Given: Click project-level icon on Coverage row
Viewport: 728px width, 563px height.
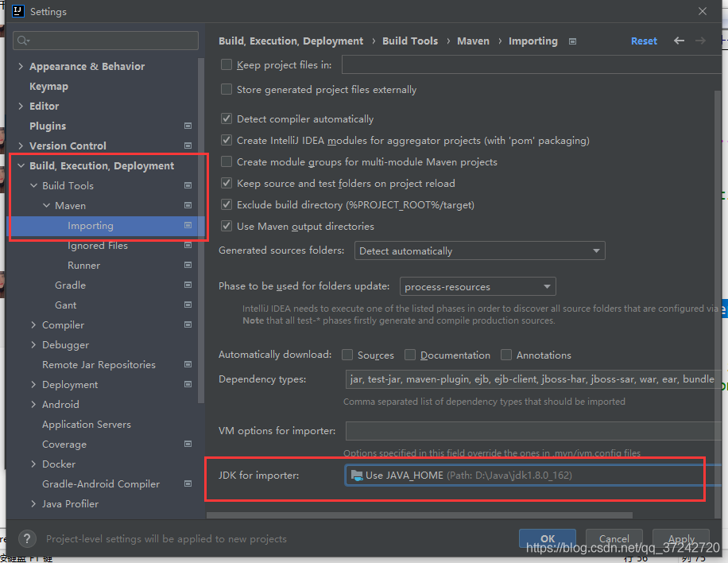Looking at the screenshot, I should tap(188, 444).
